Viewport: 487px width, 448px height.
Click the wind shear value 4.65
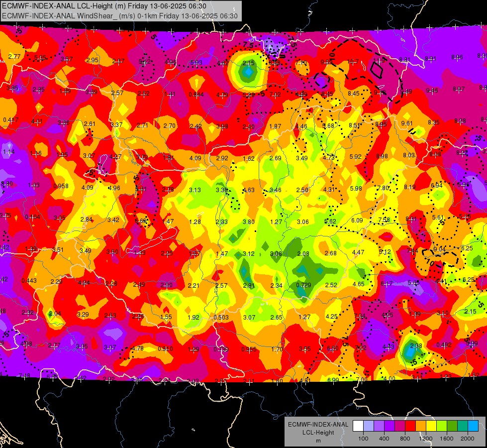click(x=359, y=284)
